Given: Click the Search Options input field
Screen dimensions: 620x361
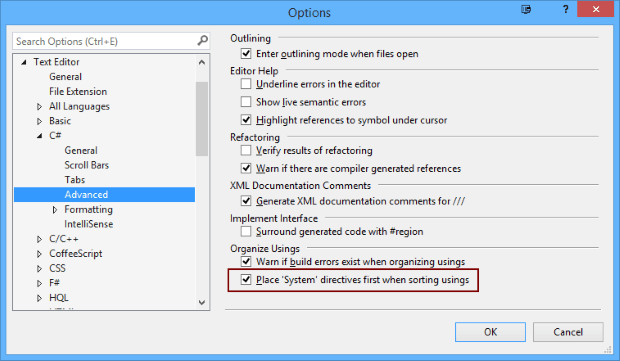Looking at the screenshot, I should tap(105, 41).
